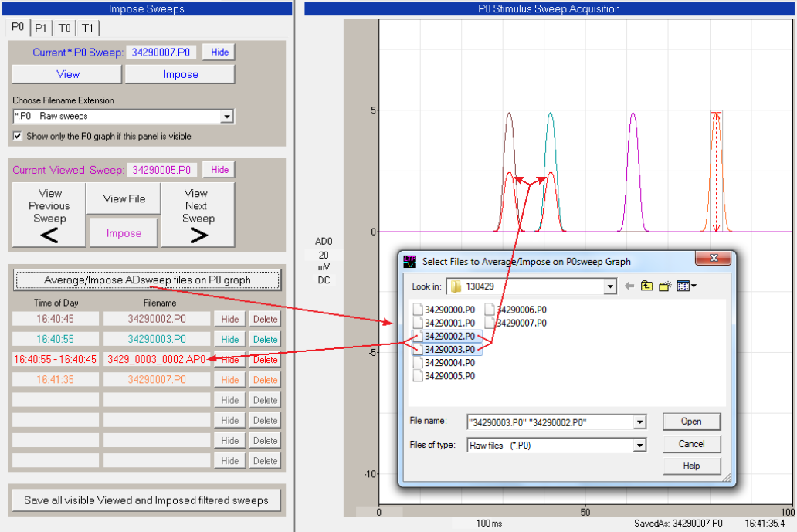Click the Up One Level folder icon
Screen dimensions: 797x532
point(646,286)
